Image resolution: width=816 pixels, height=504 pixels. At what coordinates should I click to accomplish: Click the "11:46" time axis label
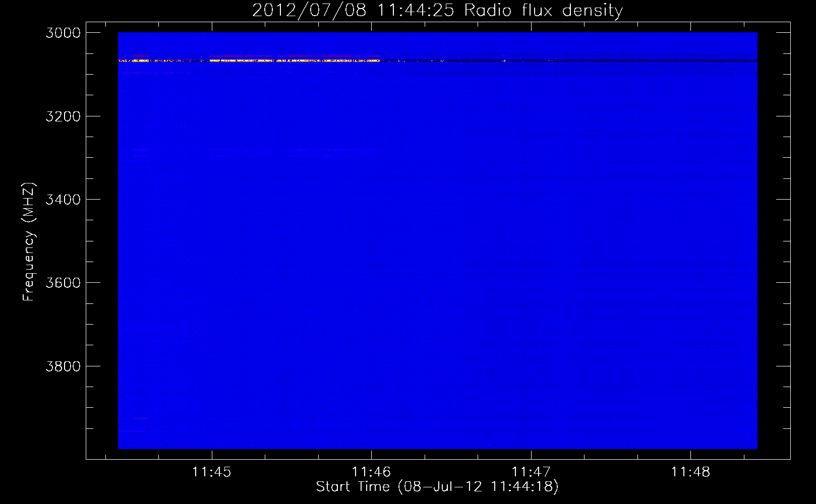click(371, 472)
